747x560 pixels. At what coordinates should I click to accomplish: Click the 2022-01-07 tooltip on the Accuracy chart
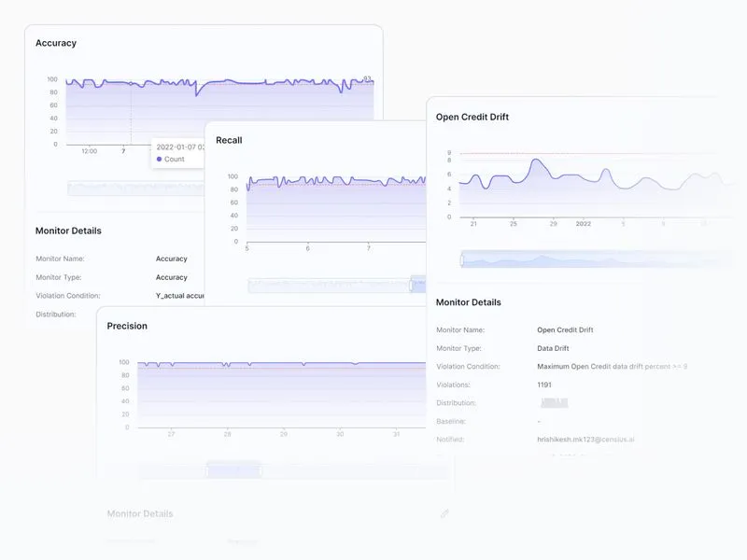178,153
